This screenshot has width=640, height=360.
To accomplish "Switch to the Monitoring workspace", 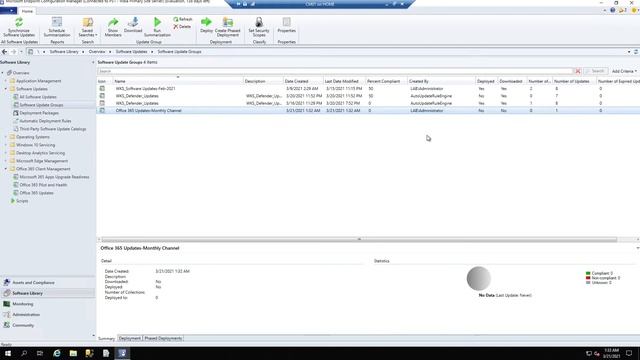I will click(x=47, y=304).
